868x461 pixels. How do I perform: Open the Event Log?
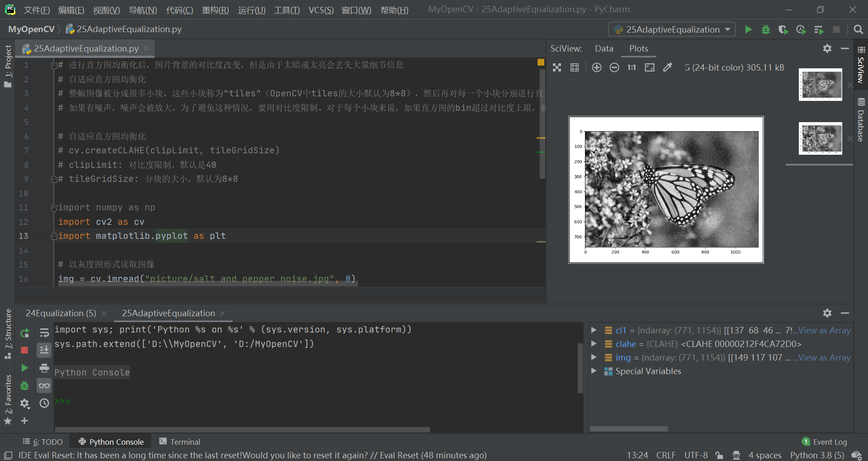[x=830, y=442]
